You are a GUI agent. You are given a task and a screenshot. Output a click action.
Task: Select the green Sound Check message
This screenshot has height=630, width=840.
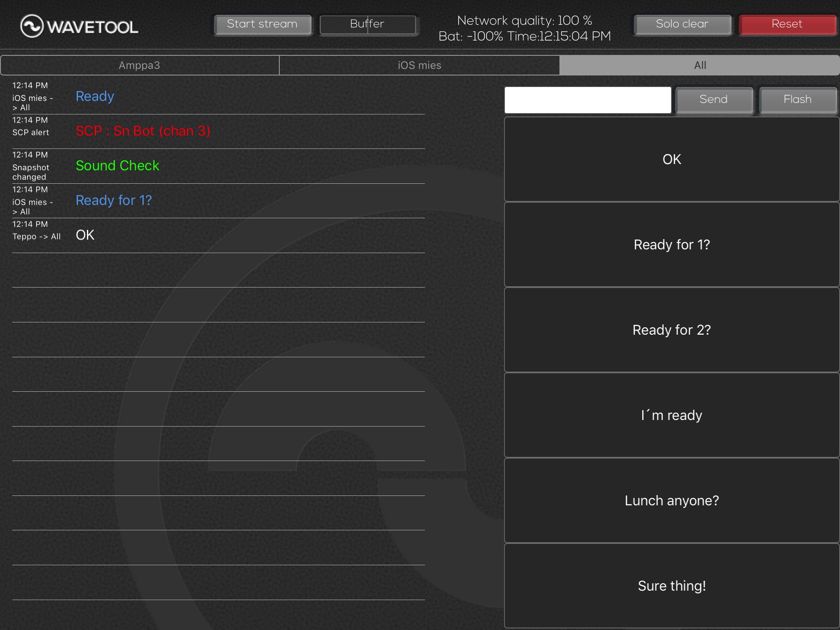click(117, 165)
